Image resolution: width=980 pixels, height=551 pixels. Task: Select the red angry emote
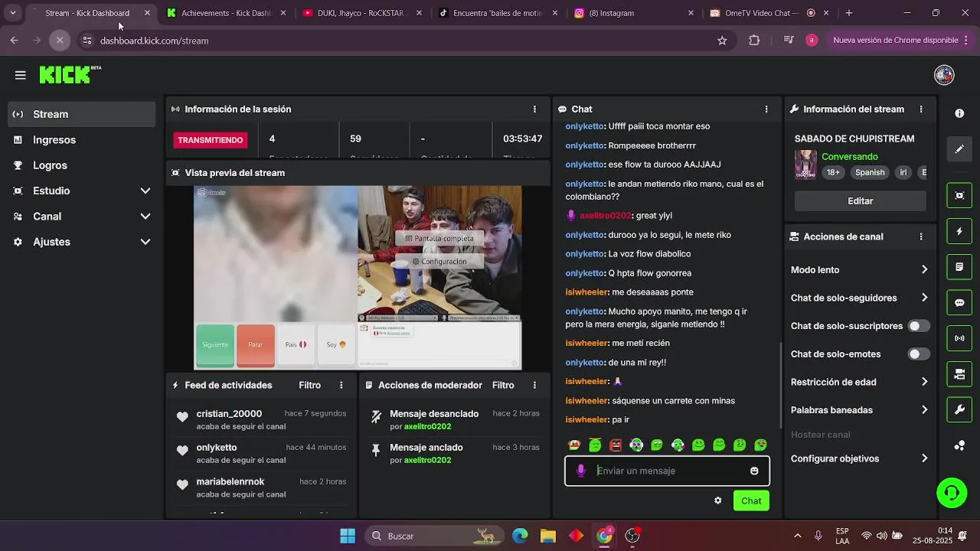pos(616,445)
